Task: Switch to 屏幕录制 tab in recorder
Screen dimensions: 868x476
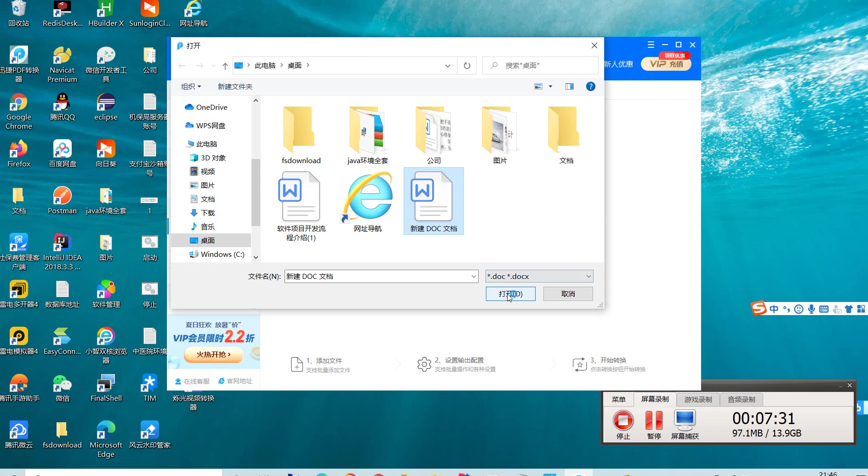Action: pyautogui.click(x=655, y=399)
